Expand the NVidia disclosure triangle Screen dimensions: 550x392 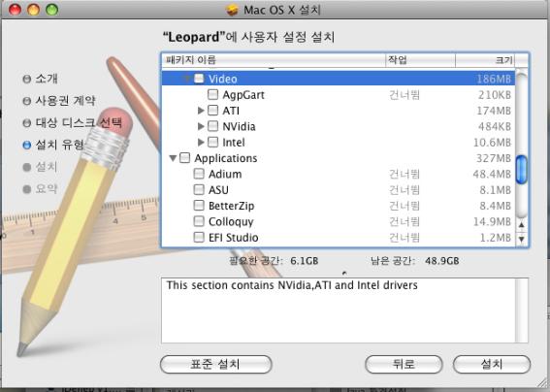point(201,126)
